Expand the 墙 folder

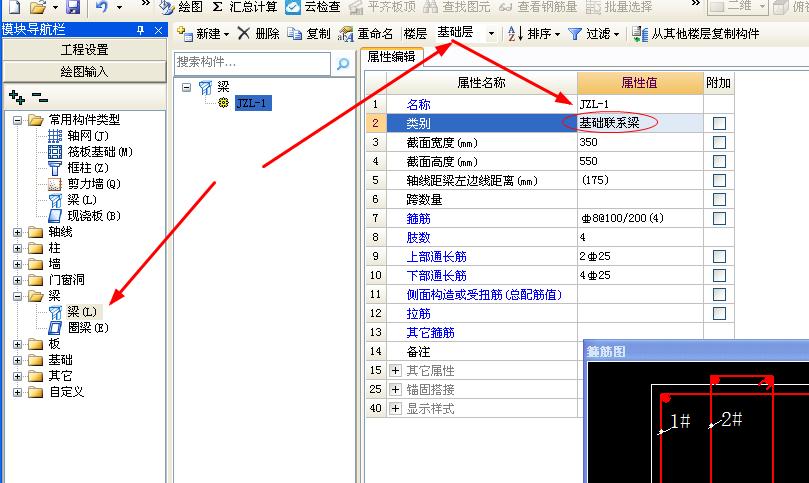(18, 264)
